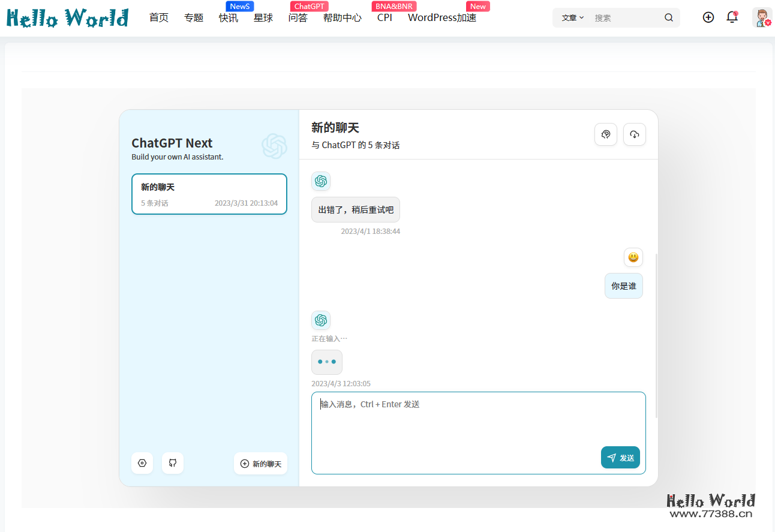Open the GitHub repository icon
This screenshot has height=532, width=775.
[x=173, y=463]
